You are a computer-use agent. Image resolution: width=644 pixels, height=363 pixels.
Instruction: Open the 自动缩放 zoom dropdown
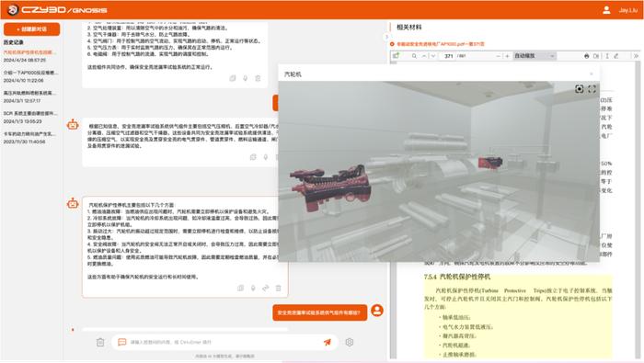(x=535, y=56)
